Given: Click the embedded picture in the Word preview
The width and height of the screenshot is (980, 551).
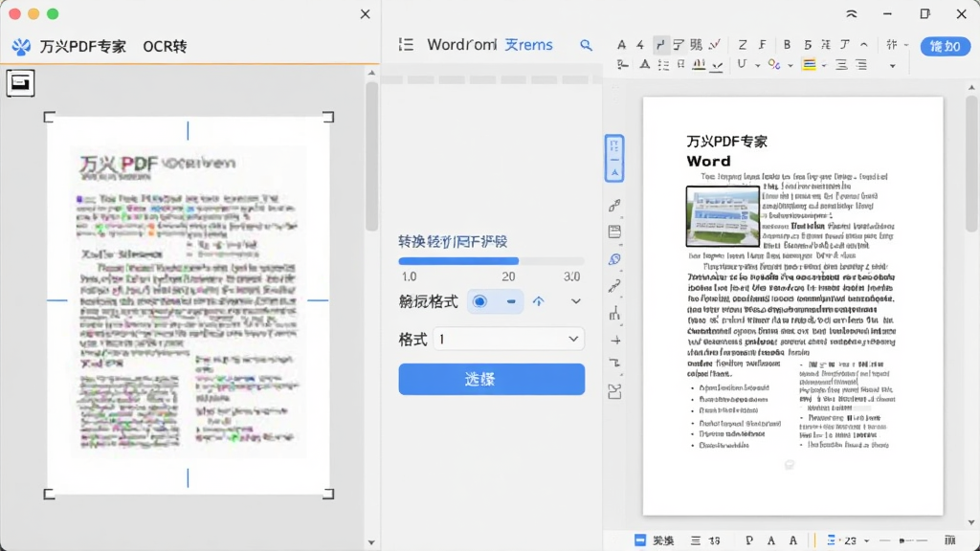Looking at the screenshot, I should (x=723, y=216).
